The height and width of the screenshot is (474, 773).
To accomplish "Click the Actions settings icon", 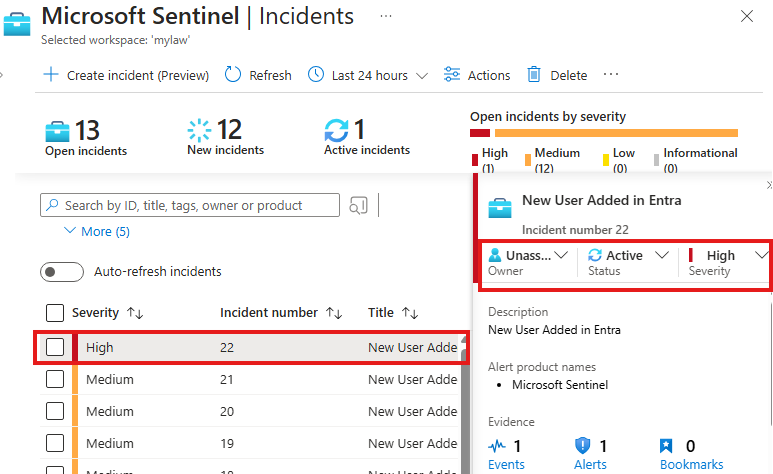I will click(452, 75).
